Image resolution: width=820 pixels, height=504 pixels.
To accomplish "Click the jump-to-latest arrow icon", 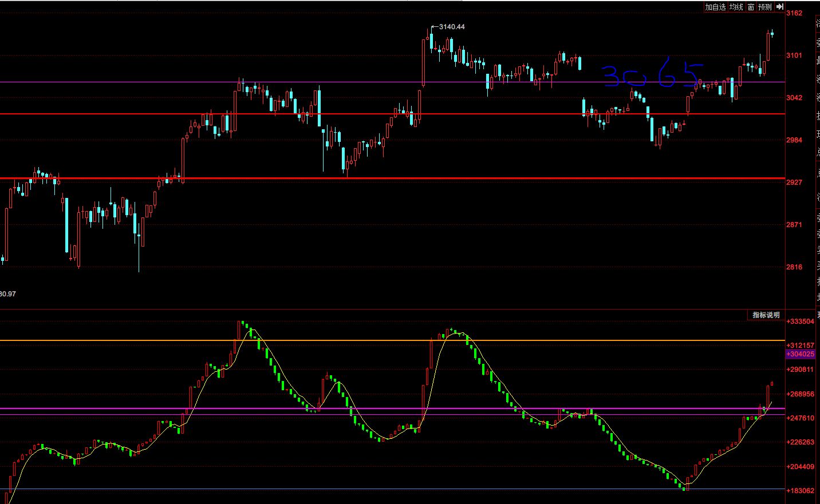I will pos(780,7).
